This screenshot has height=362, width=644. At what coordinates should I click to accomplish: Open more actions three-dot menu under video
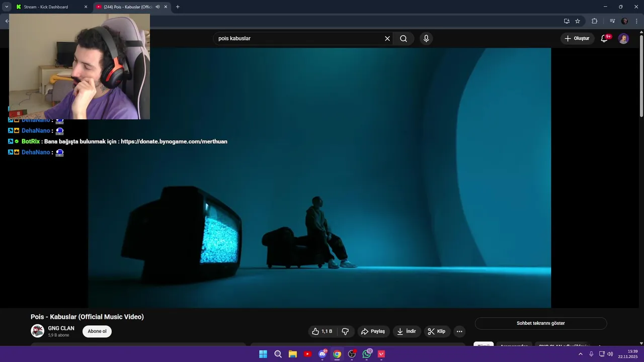459,331
